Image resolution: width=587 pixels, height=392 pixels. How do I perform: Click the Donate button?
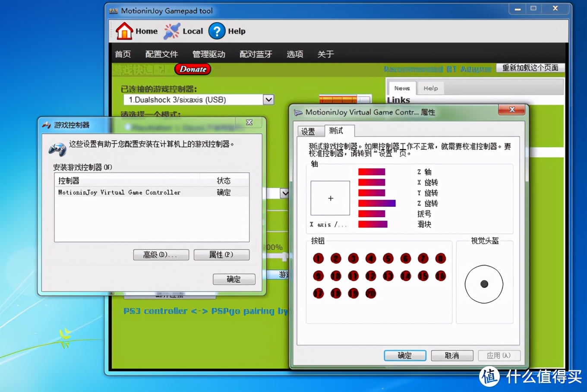[x=192, y=69]
